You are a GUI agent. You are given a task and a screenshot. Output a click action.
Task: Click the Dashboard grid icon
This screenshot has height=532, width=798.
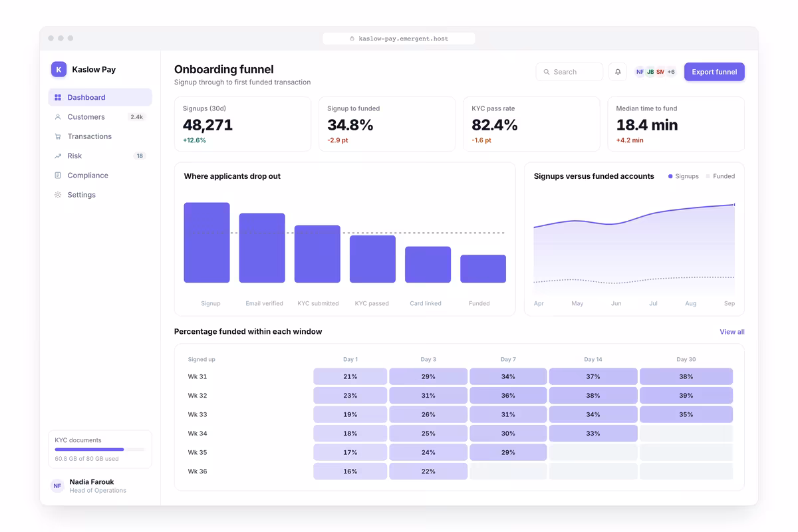58,97
